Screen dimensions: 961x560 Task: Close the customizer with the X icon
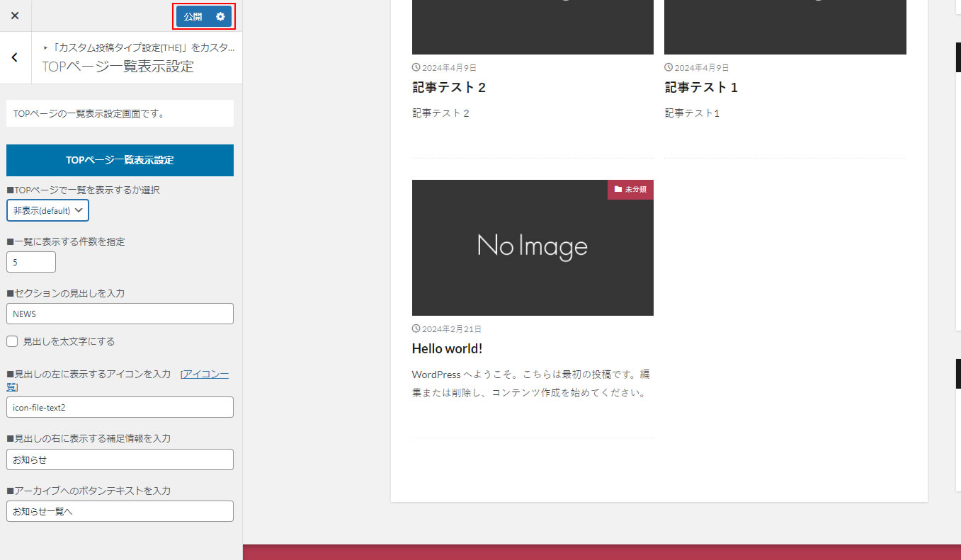coord(15,16)
